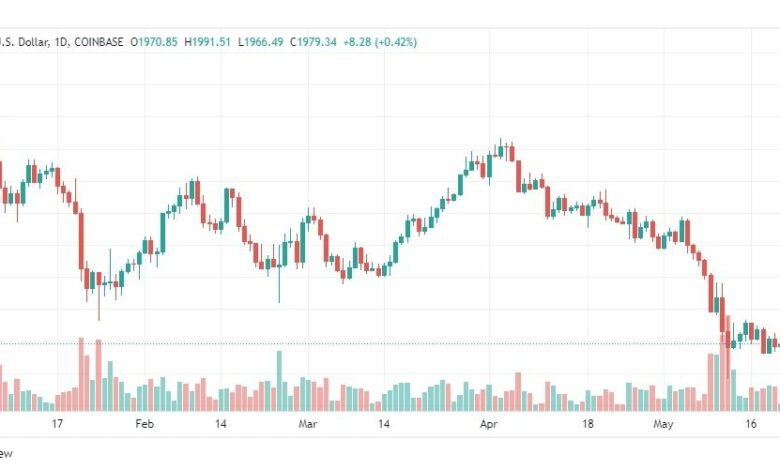The height and width of the screenshot is (470, 780).
Task: Click the Feb label on the time axis
Action: click(x=144, y=424)
